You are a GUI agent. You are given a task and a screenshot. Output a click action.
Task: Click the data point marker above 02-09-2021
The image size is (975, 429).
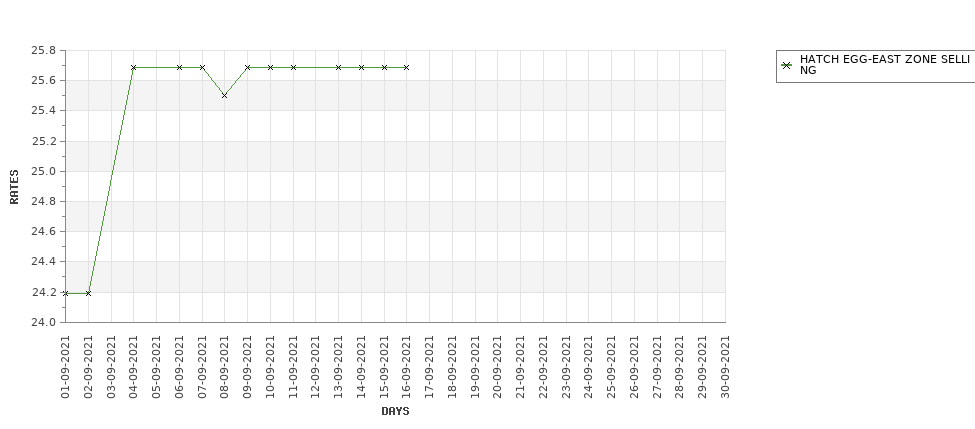(x=88, y=293)
